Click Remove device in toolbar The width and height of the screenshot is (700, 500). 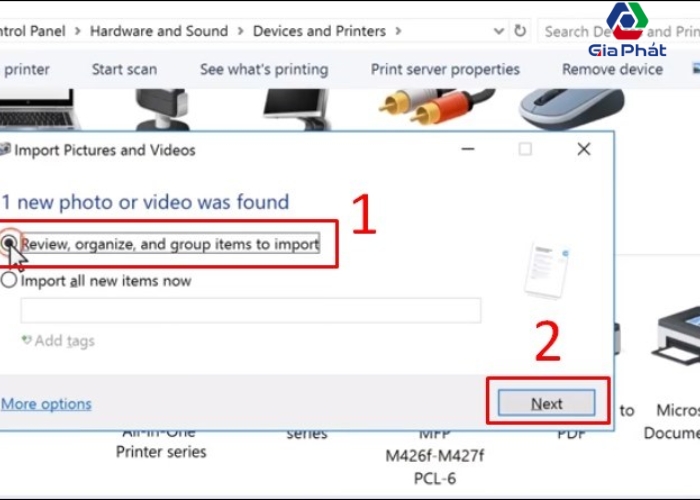point(612,69)
